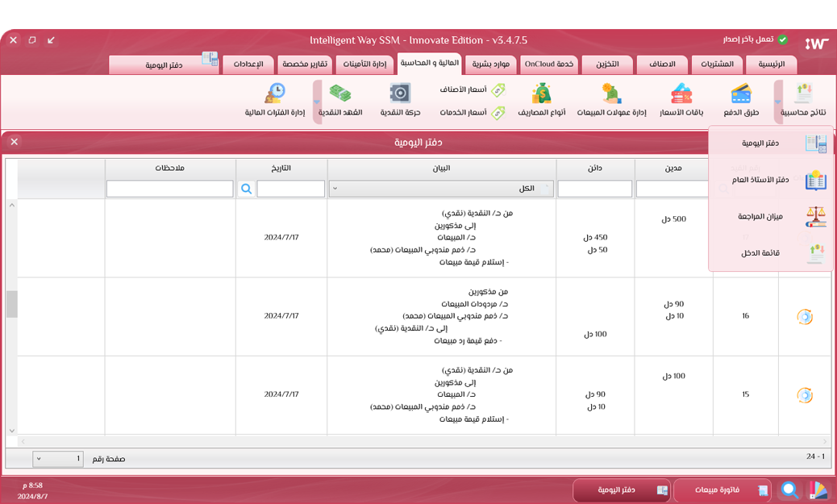Click the entry number 16 cell
Viewport: 837px width, 504px height.
746,316
